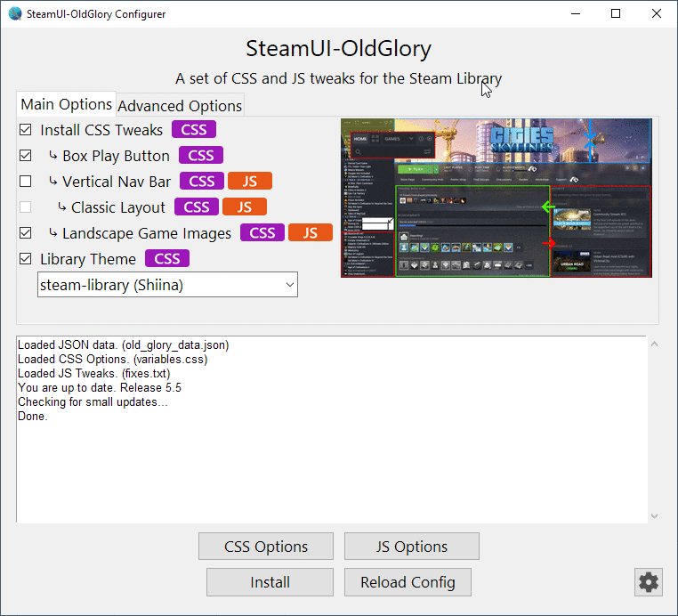Click the 'Checking for small updates...' log line
This screenshot has width=678, height=616.
(x=93, y=401)
